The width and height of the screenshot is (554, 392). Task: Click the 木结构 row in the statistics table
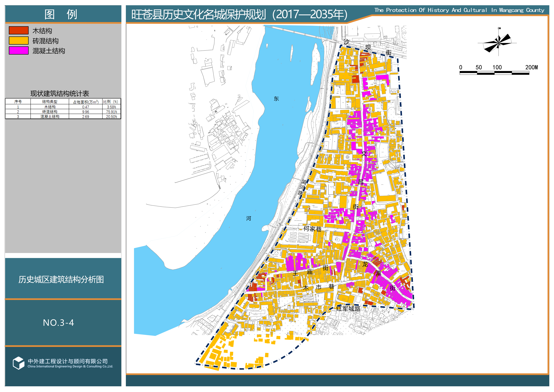pos(50,107)
